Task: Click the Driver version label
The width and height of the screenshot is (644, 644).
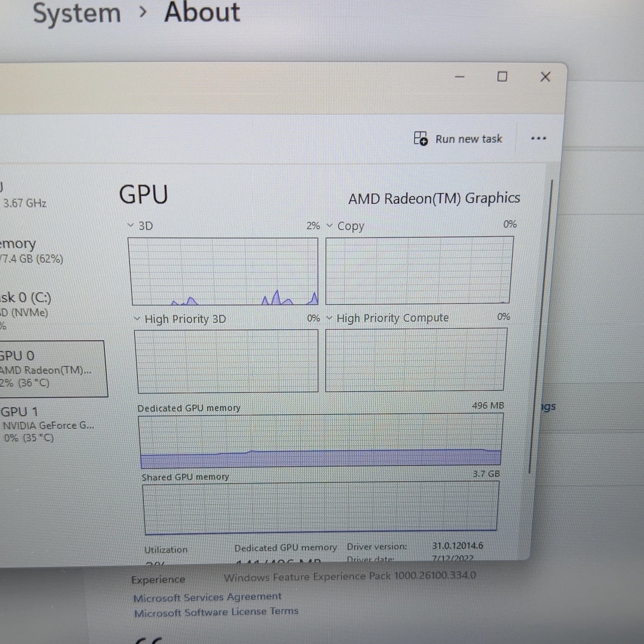Action: 377,547
